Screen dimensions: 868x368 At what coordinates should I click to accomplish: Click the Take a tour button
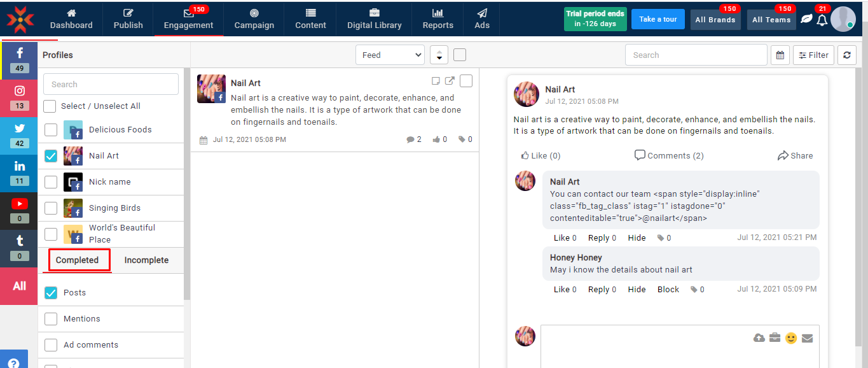[x=658, y=19]
